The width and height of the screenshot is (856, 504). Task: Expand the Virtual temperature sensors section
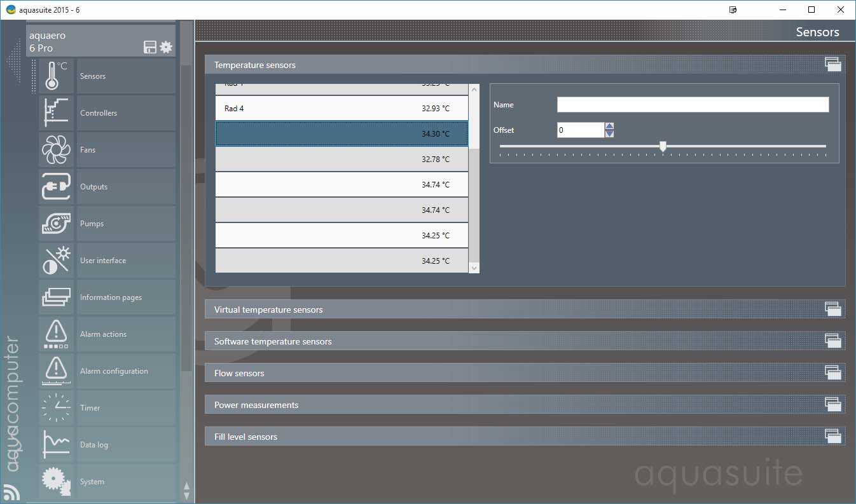tap(525, 310)
